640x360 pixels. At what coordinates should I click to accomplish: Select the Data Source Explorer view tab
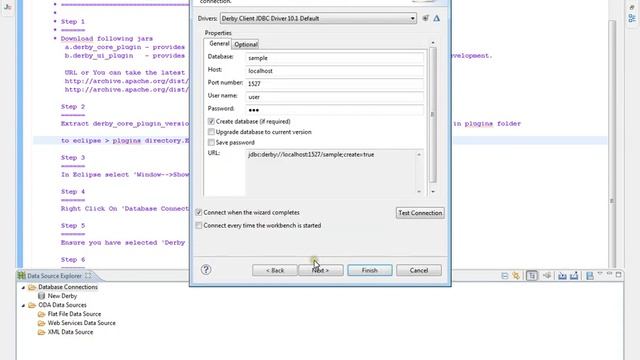click(54, 276)
